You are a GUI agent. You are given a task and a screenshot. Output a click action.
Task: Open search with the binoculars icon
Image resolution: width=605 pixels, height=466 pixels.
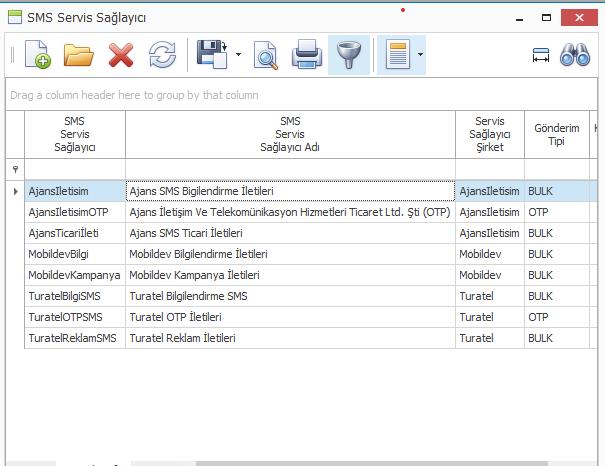coord(575,55)
